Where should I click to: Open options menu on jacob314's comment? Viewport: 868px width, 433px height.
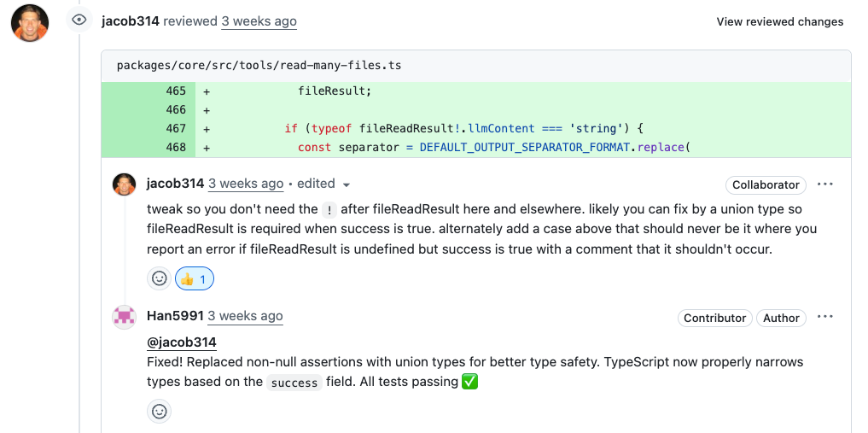click(824, 184)
